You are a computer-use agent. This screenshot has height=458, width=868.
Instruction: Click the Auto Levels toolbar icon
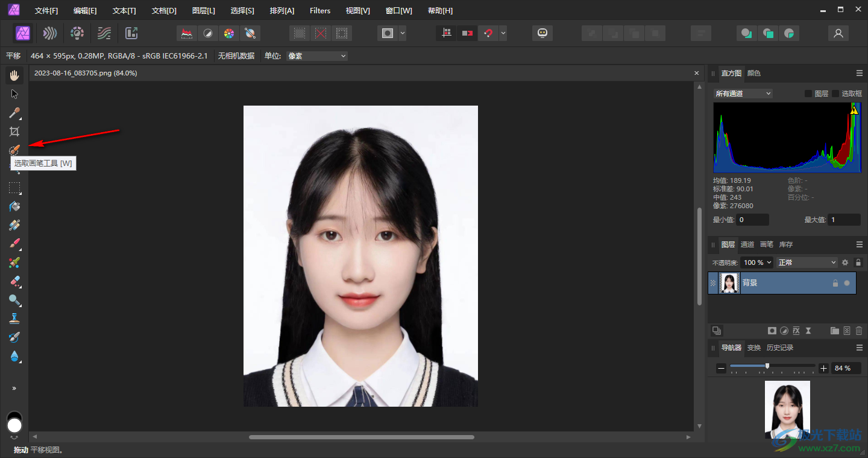(x=187, y=33)
